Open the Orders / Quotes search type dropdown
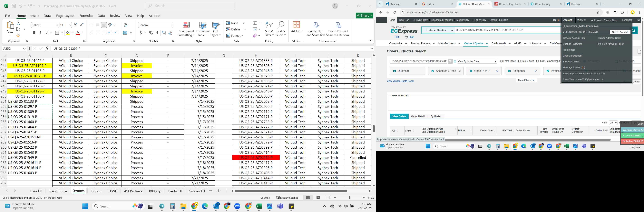Image resolution: width=644 pixels, height=212 pixels. [438, 30]
